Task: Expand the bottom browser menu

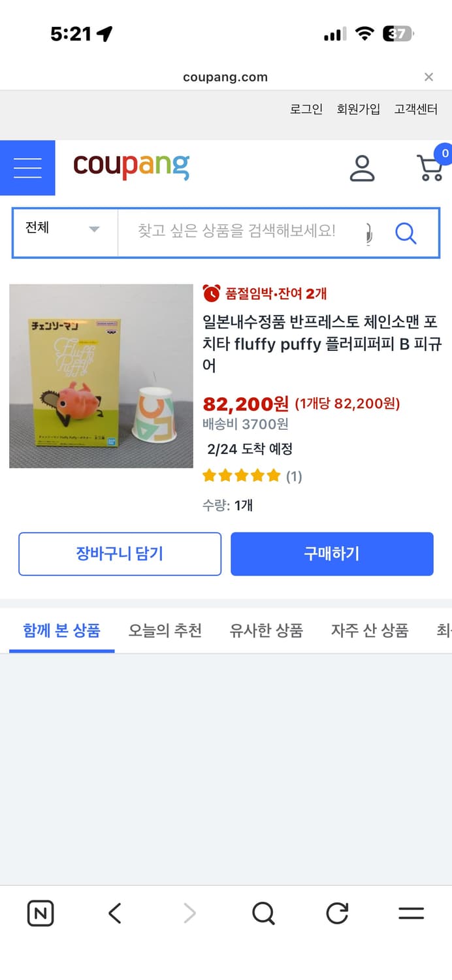Action: click(410, 913)
